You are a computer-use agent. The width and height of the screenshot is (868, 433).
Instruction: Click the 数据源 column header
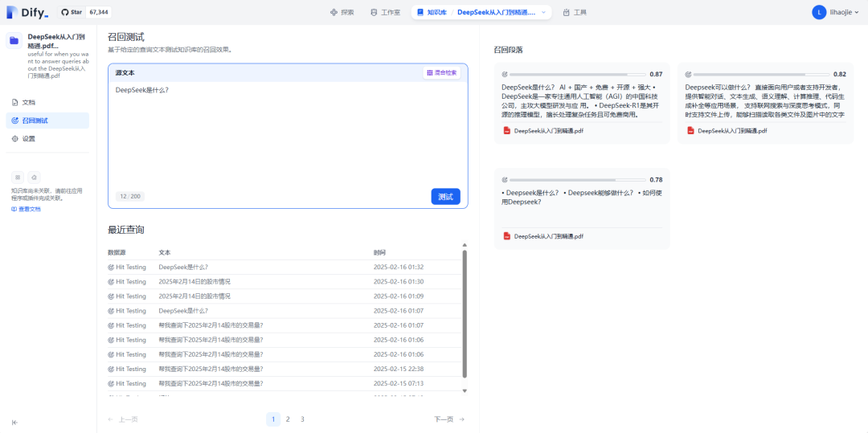pos(117,253)
